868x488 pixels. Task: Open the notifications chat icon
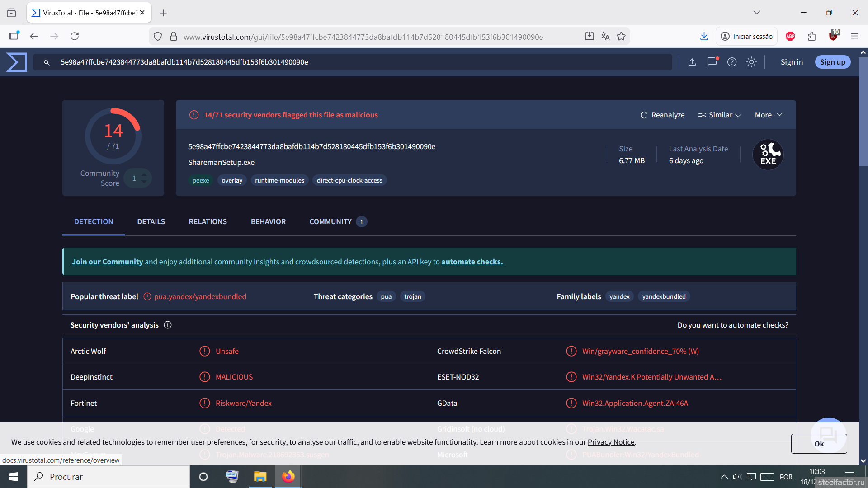pyautogui.click(x=712, y=62)
